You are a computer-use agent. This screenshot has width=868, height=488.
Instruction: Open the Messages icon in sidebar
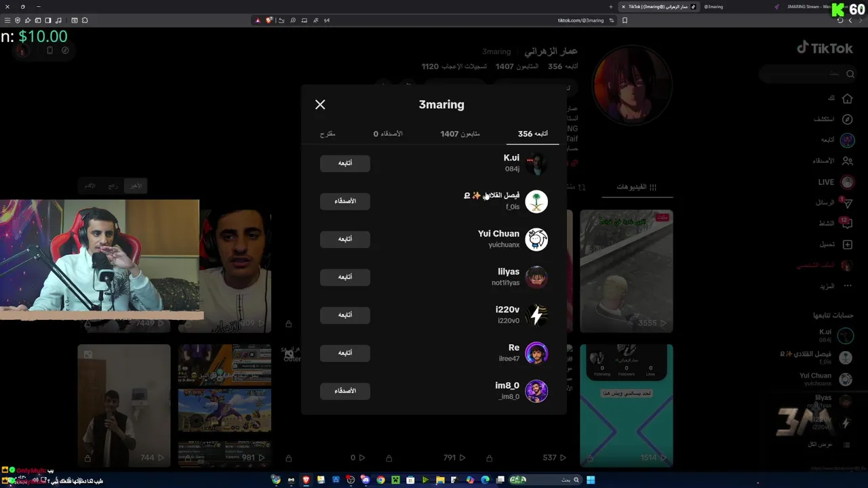click(846, 203)
